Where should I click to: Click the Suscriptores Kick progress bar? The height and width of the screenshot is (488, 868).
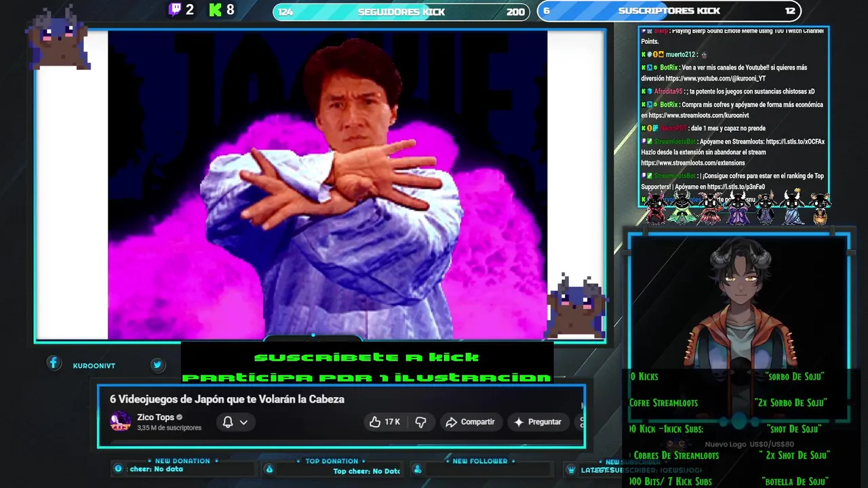click(x=669, y=11)
